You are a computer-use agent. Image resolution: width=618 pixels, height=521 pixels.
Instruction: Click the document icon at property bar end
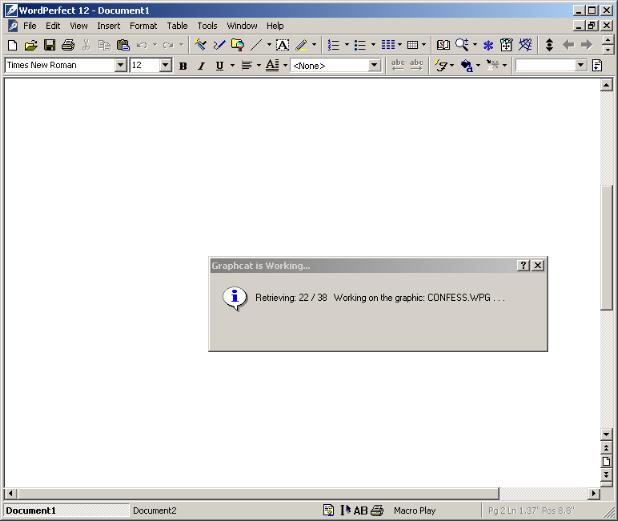(x=597, y=65)
